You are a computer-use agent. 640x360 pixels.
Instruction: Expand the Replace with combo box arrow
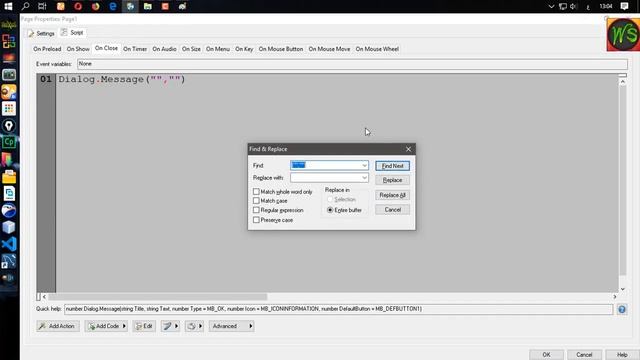(364, 178)
